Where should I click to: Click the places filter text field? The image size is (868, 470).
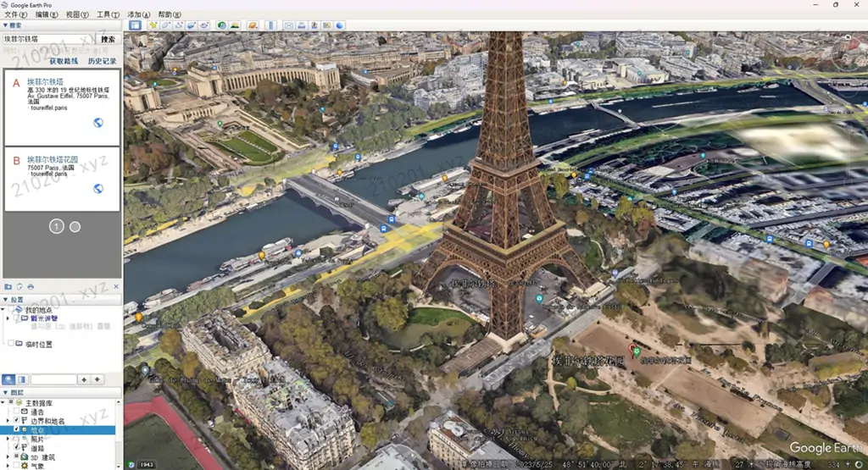[x=53, y=379]
